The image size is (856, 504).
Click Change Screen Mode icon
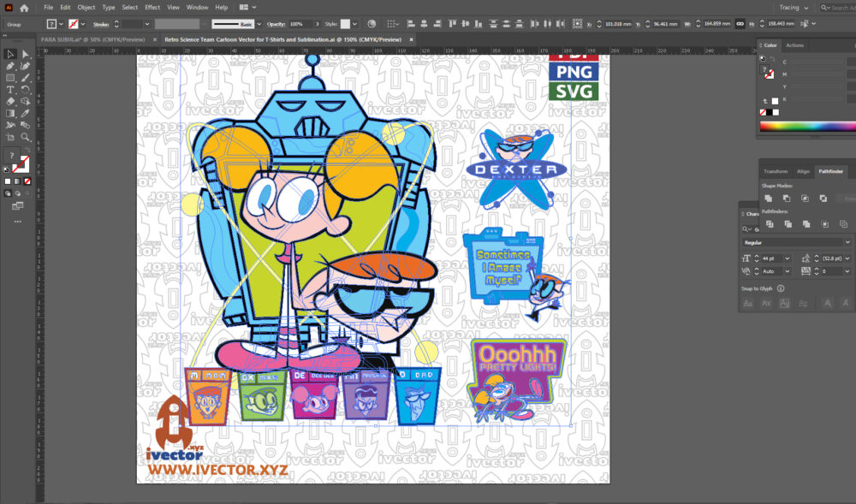[x=17, y=206]
